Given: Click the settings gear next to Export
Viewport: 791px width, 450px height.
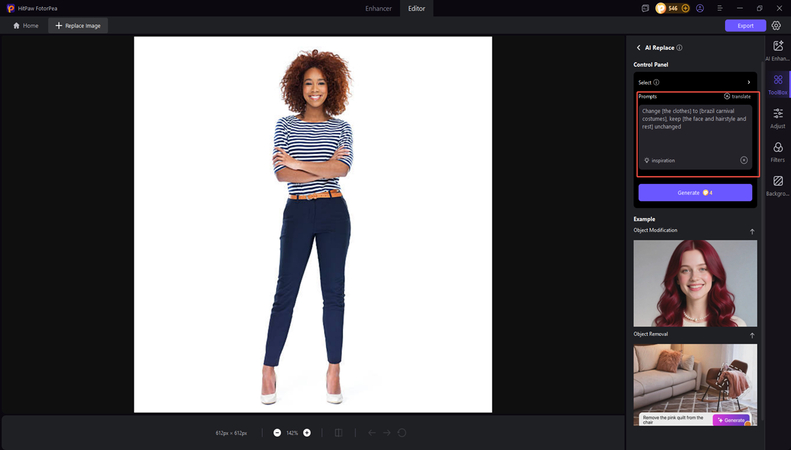Looking at the screenshot, I should (x=776, y=25).
